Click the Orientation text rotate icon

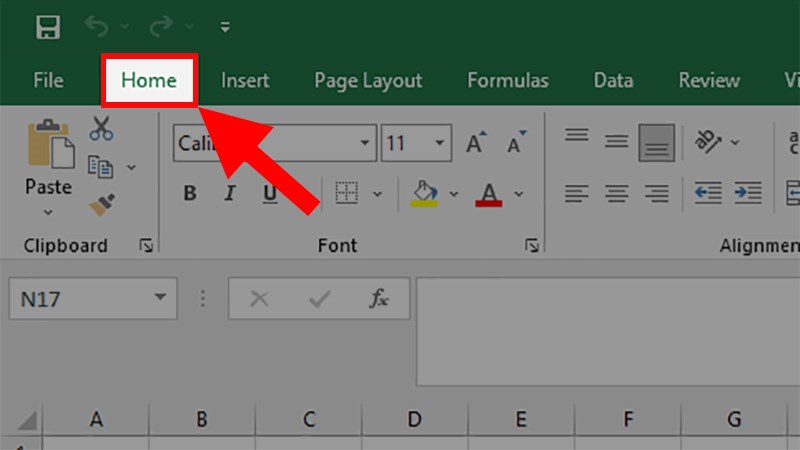pyautogui.click(x=708, y=141)
